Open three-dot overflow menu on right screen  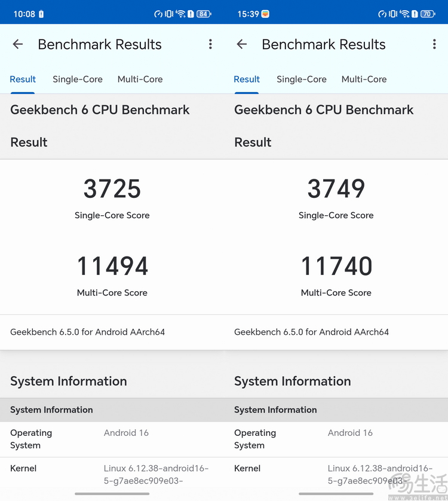(434, 44)
